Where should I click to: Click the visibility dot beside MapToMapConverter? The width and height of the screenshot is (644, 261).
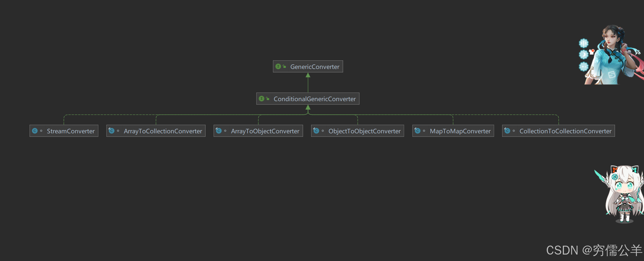click(x=424, y=131)
